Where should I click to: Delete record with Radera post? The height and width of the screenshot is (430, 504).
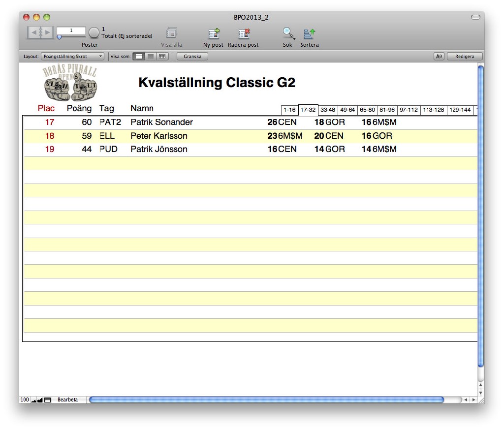tap(244, 33)
